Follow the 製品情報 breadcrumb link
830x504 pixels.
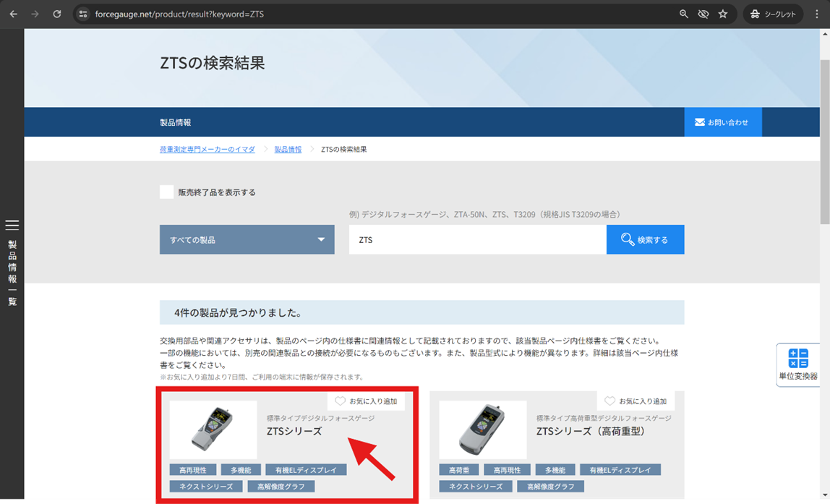pos(288,150)
